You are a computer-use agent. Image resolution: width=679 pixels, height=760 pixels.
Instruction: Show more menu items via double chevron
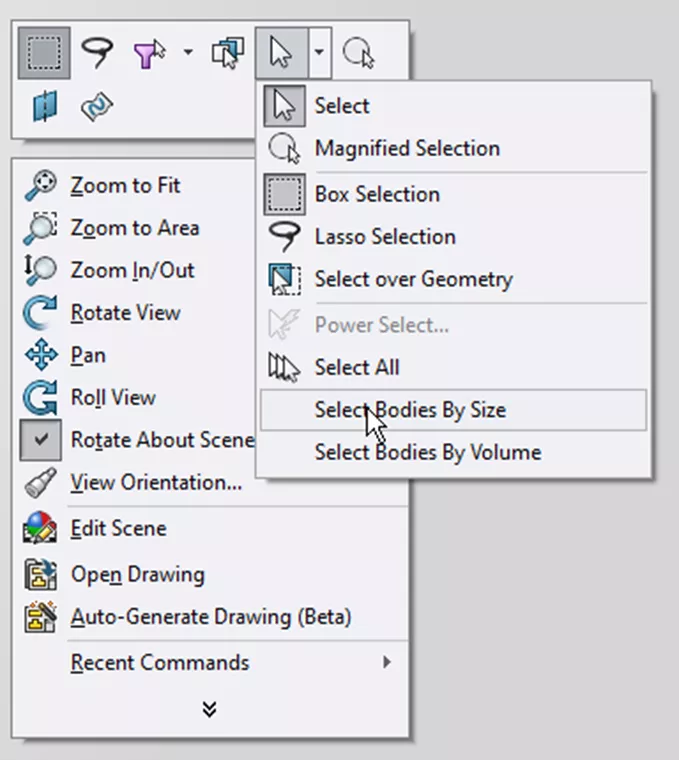pyautogui.click(x=209, y=709)
